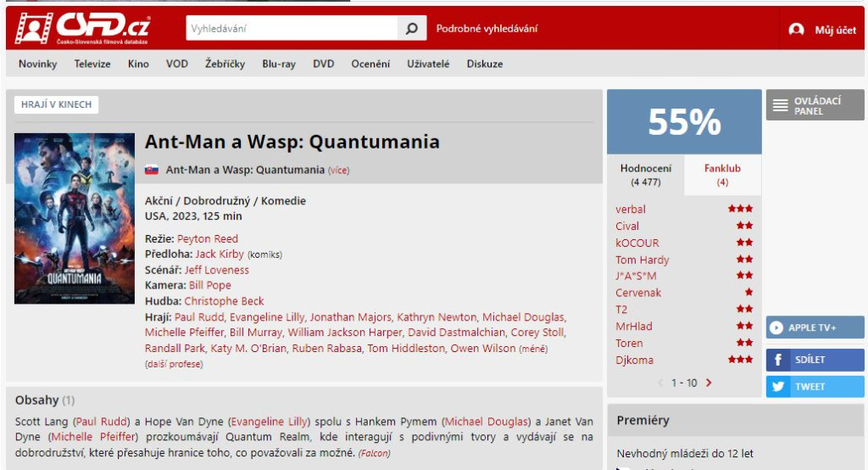Click the Můj účet user avatar icon
The width and height of the screenshot is (868, 470).
tap(796, 30)
